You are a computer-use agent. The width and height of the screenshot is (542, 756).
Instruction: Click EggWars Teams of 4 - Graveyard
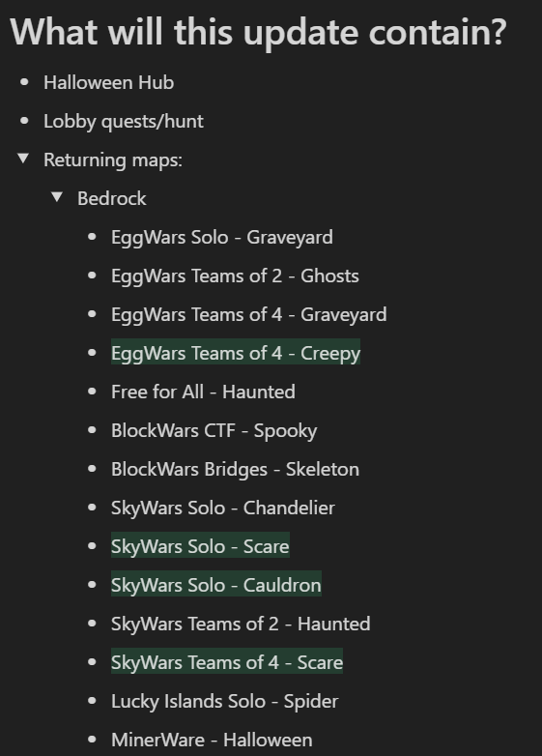pos(249,315)
